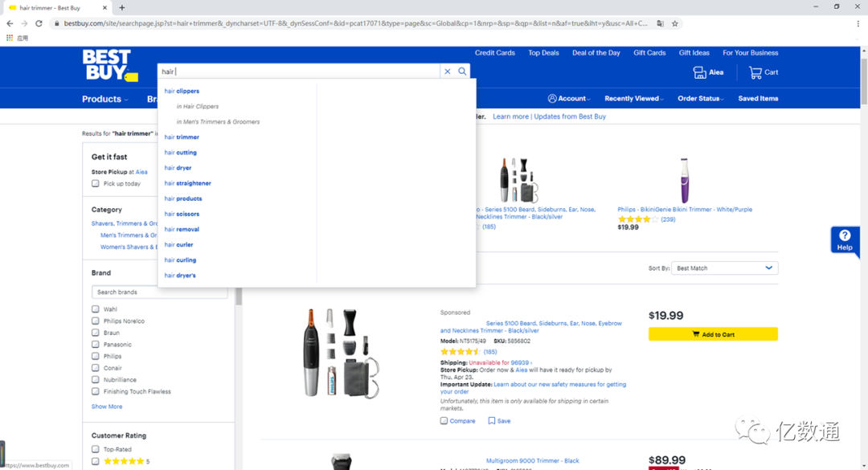This screenshot has width=868, height=470.
Task: Click browser back arrow
Action: click(x=10, y=23)
